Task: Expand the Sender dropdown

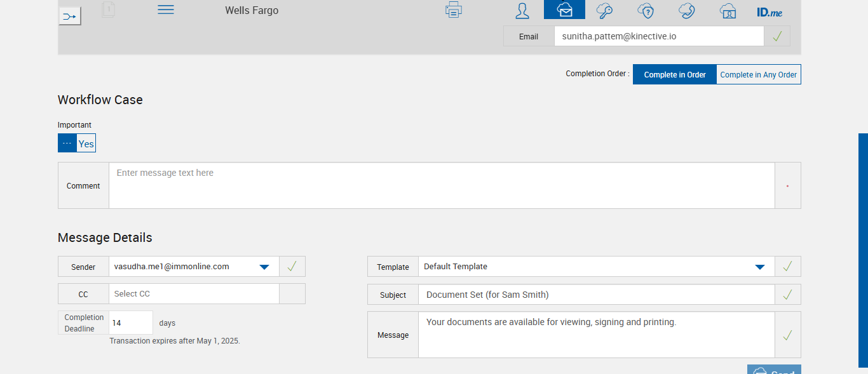Action: (x=264, y=267)
